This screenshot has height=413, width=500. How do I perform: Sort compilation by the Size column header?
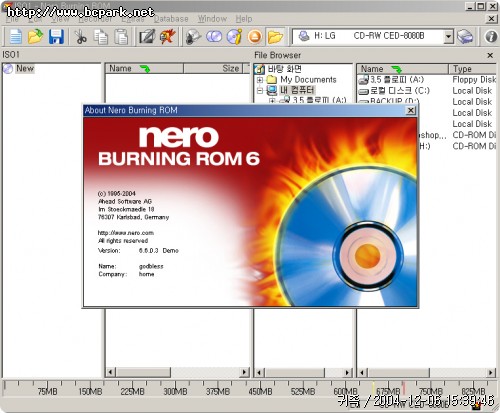click(213, 68)
